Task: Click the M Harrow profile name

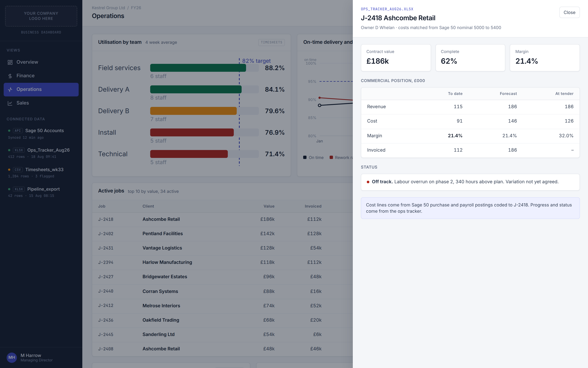Action: (x=31, y=355)
